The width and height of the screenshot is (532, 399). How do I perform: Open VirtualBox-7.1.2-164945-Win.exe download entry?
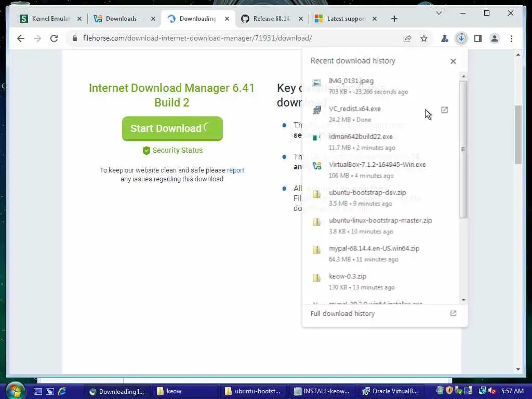click(x=380, y=170)
